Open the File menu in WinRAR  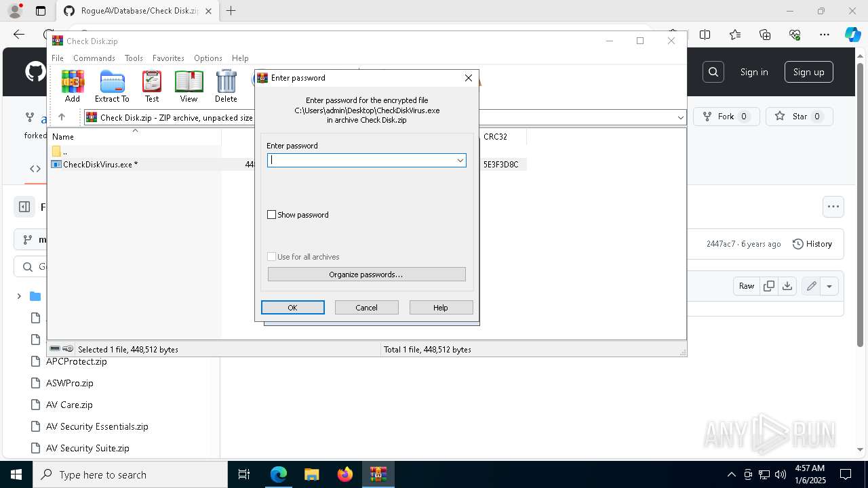58,58
